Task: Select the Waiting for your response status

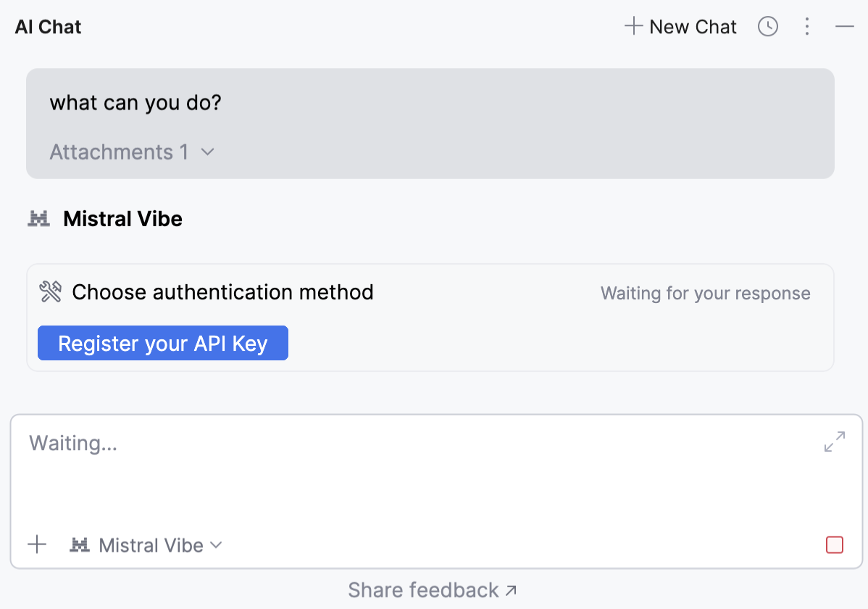Action: (x=705, y=293)
